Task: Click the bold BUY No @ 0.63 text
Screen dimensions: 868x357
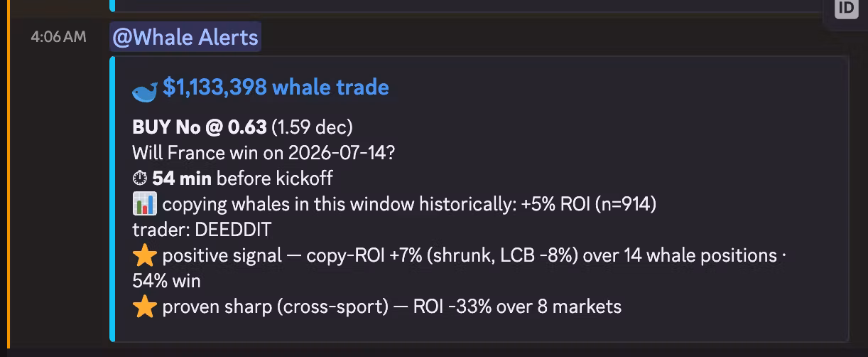Action: (x=200, y=127)
